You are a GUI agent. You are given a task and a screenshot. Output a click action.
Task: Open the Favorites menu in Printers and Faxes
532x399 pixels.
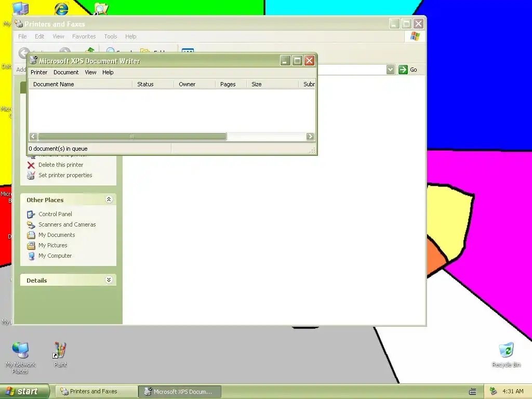coord(84,36)
